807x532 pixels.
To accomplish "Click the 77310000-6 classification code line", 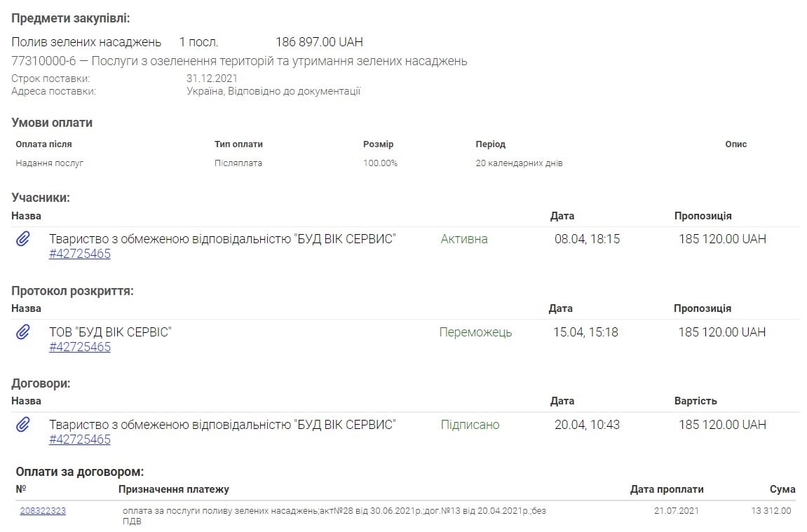I will pos(239,62).
